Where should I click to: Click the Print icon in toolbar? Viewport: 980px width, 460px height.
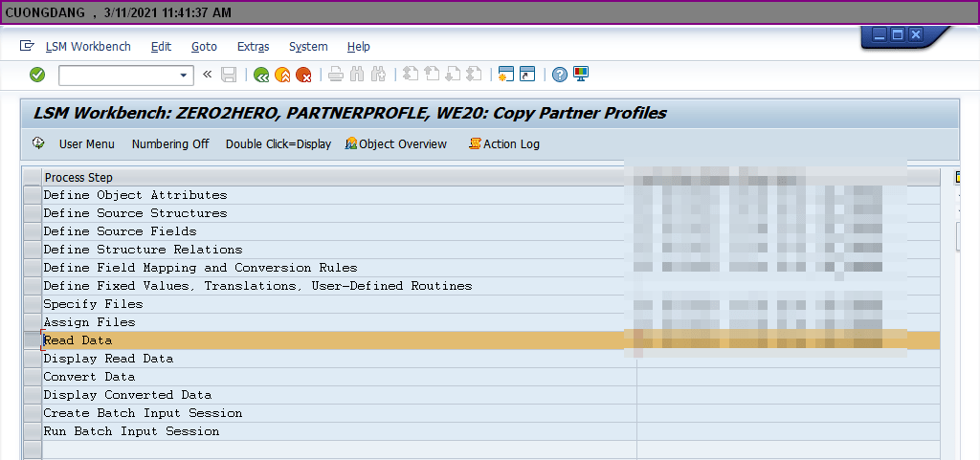pyautogui.click(x=336, y=75)
